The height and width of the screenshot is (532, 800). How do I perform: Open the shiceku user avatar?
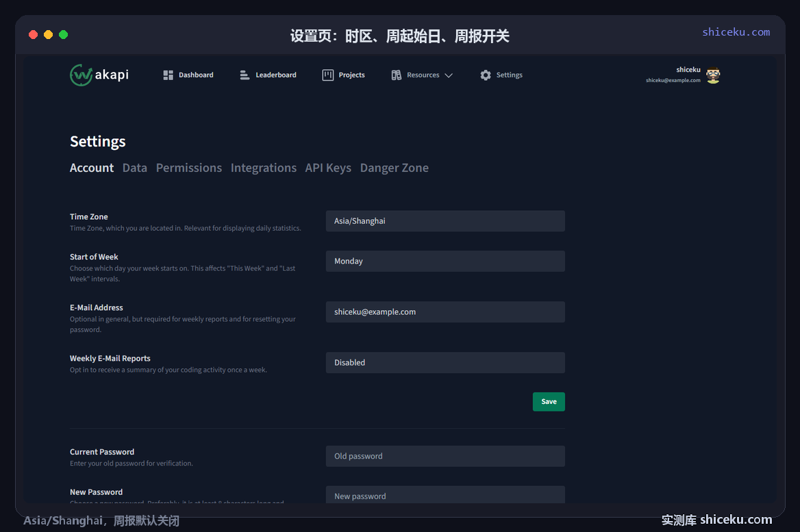[x=713, y=75]
